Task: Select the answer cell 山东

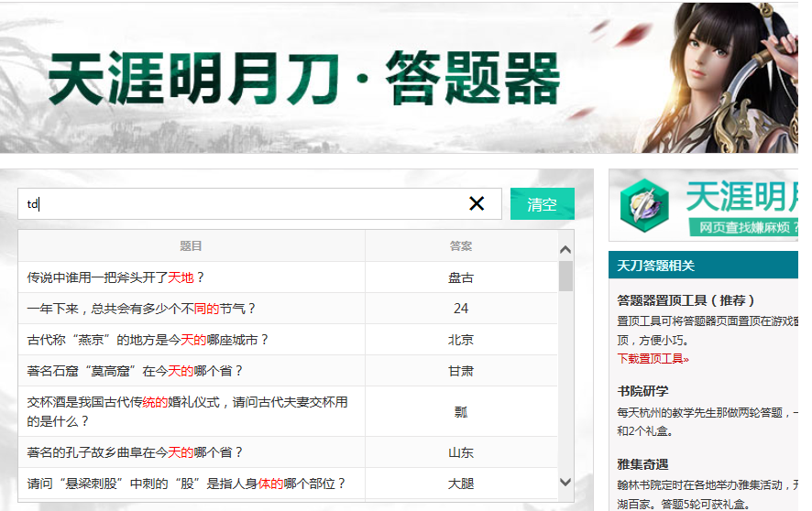Action: [461, 452]
